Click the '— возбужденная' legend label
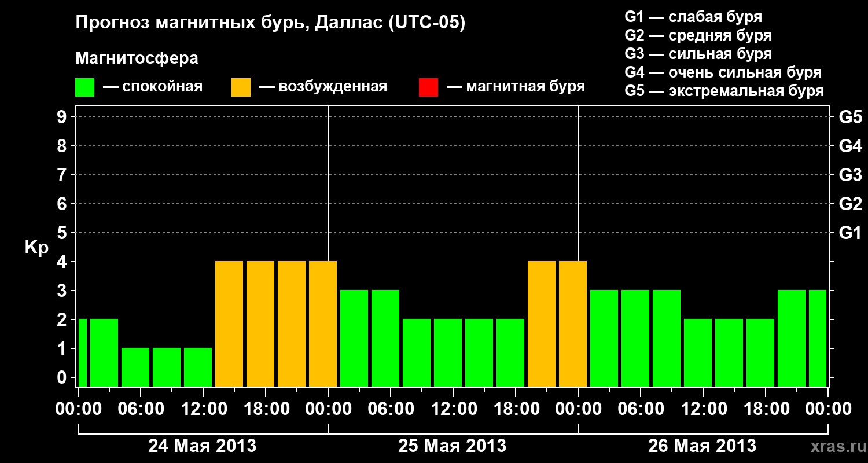 [x=323, y=87]
